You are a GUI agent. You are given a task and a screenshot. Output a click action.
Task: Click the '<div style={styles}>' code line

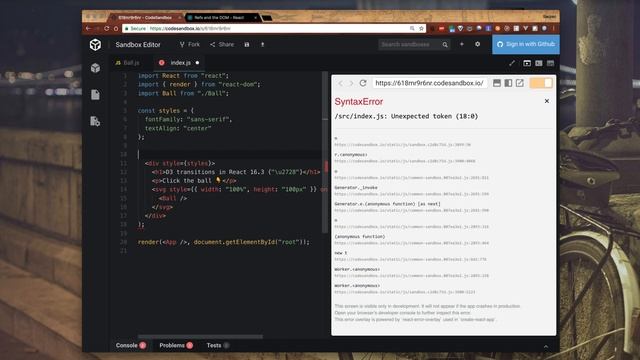[x=180, y=163]
